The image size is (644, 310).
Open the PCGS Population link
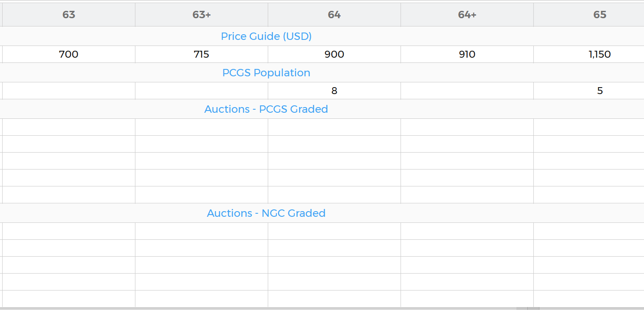(x=266, y=73)
